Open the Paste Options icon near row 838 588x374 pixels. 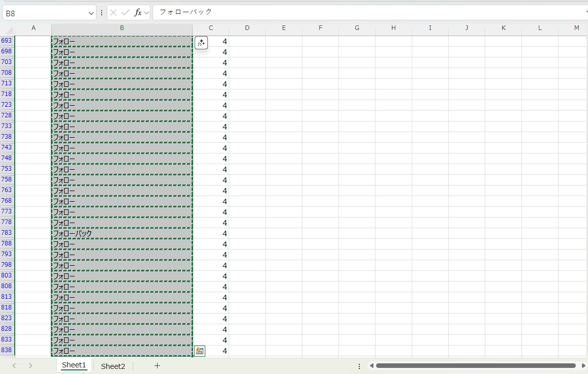pyautogui.click(x=200, y=351)
